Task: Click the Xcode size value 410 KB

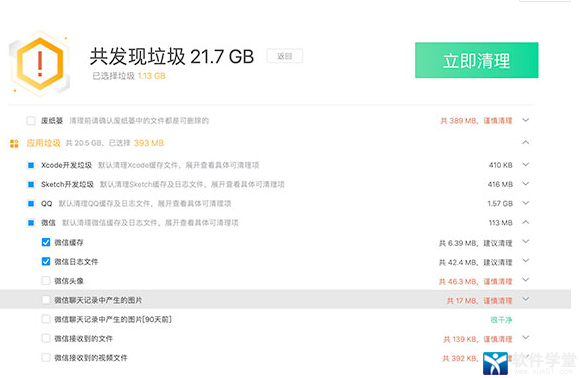Action: coord(500,165)
